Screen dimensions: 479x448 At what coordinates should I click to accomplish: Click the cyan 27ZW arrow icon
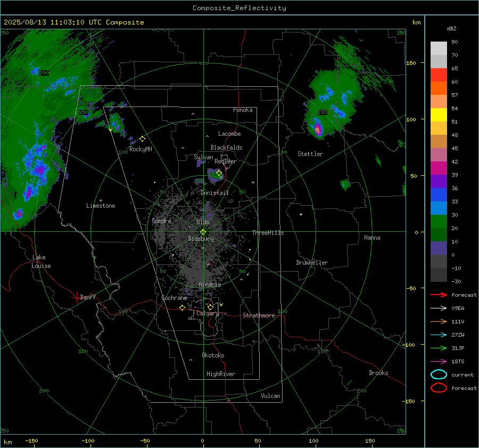[x=439, y=335]
